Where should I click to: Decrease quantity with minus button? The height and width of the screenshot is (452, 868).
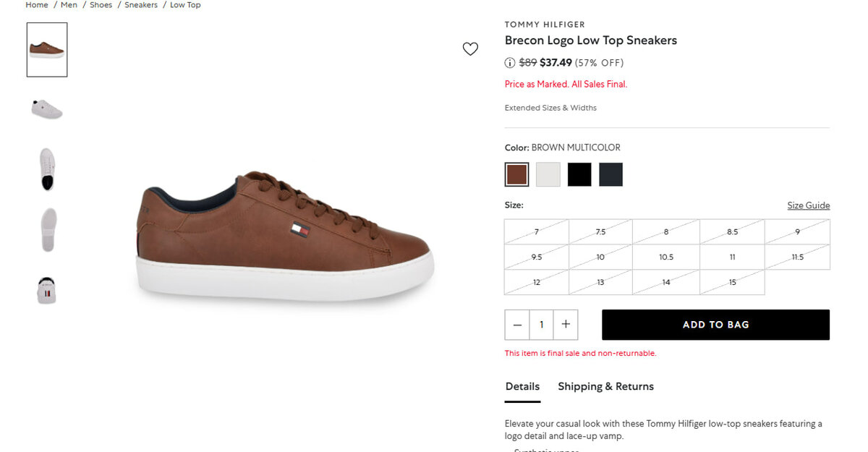(517, 325)
